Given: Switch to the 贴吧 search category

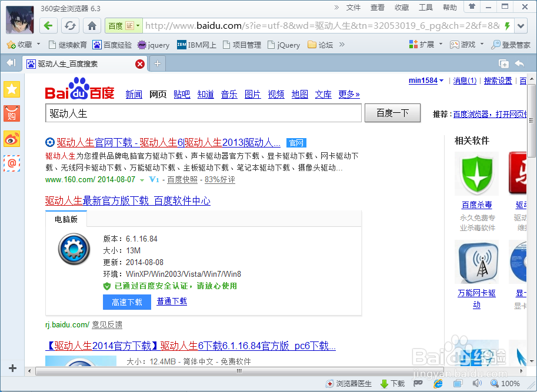Looking at the screenshot, I should click(x=182, y=95).
